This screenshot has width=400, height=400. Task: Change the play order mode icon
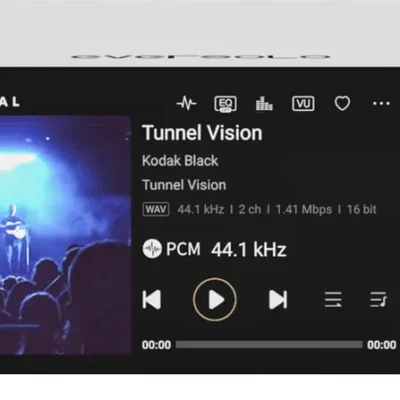pos(333,299)
